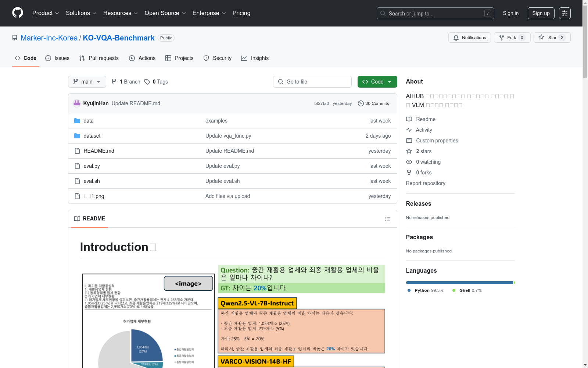Open the Projects tab
This screenshot has width=588, height=368.
tap(179, 58)
